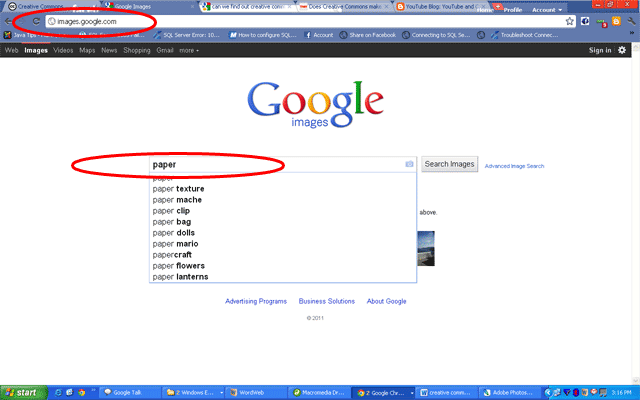Screen dimensions: 640x400
Task: Open the Facebook Account bookmark
Action: pyautogui.click(x=319, y=35)
